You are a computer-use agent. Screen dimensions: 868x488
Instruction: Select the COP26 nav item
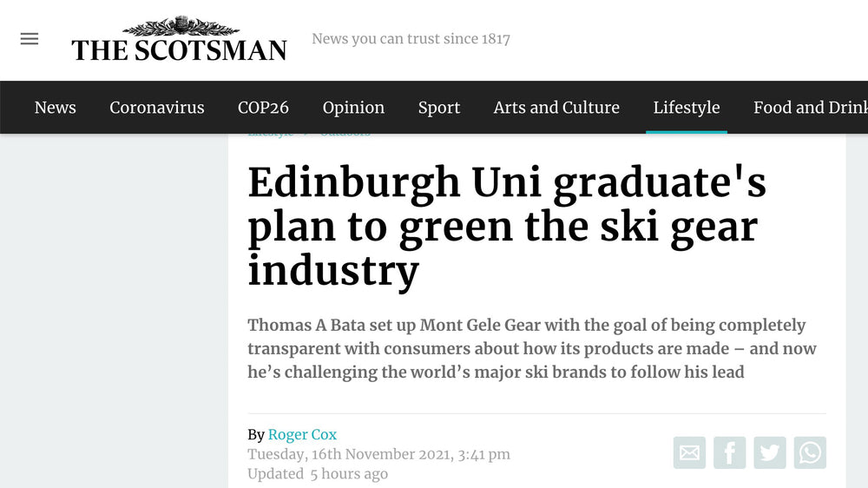263,108
